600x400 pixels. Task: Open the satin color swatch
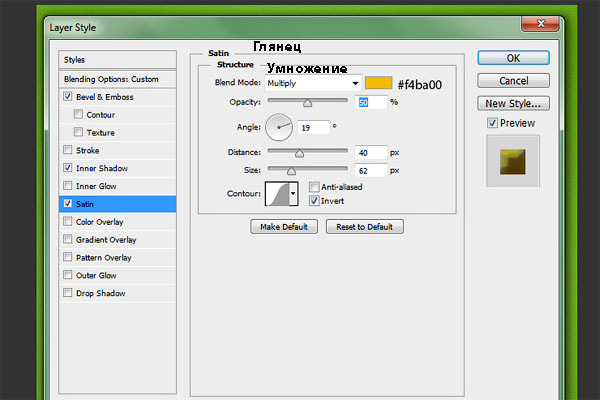pos(378,83)
